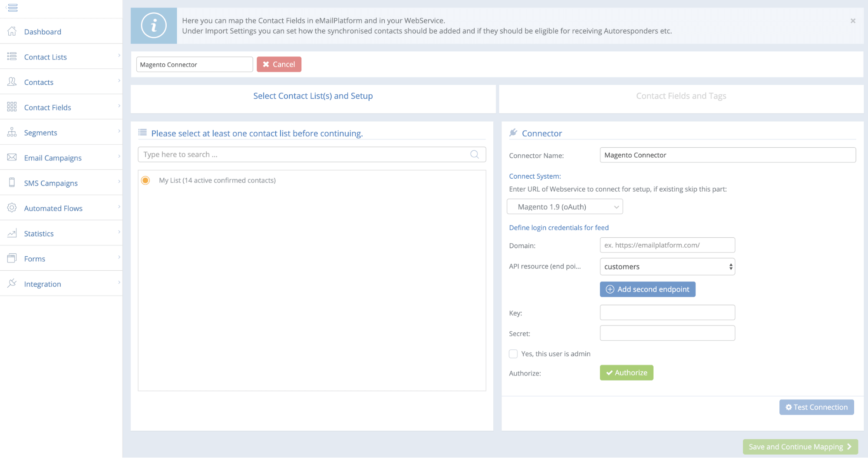Open the Forms menu item
The width and height of the screenshot is (868, 458).
[61, 258]
